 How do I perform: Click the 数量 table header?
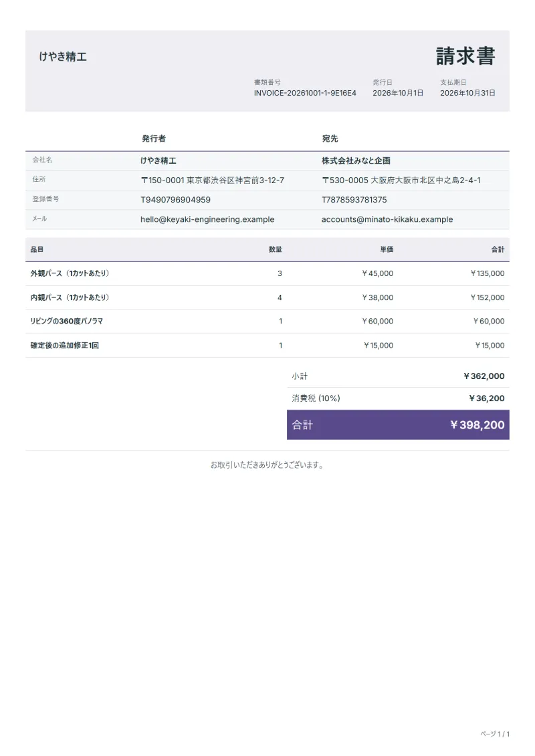click(276, 250)
